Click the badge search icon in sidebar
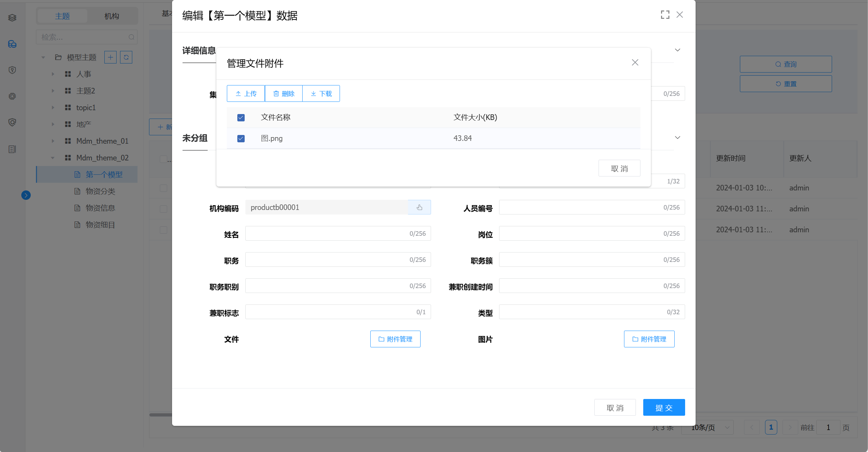This screenshot has width=868, height=452. (12, 122)
